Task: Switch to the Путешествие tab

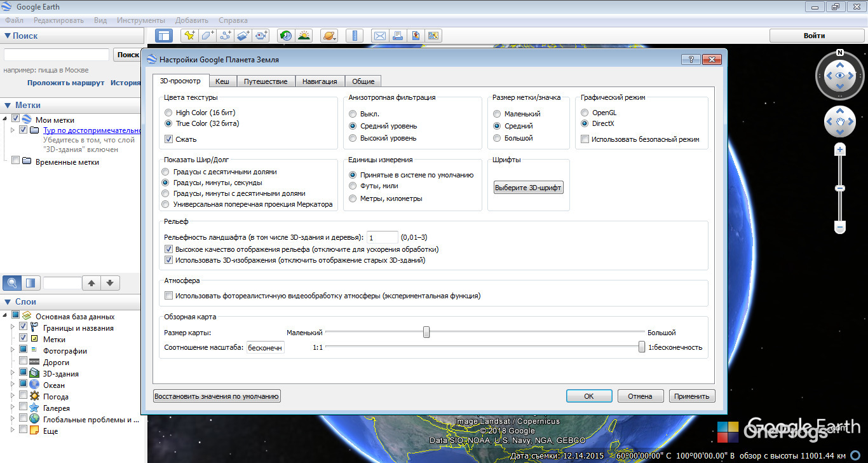Action: tap(266, 81)
